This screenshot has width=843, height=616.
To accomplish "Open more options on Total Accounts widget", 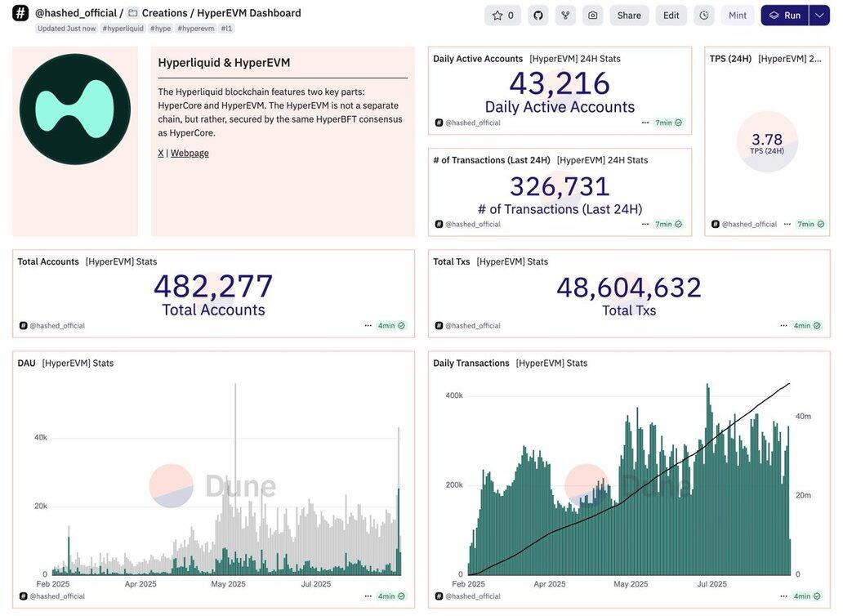I will 368,326.
